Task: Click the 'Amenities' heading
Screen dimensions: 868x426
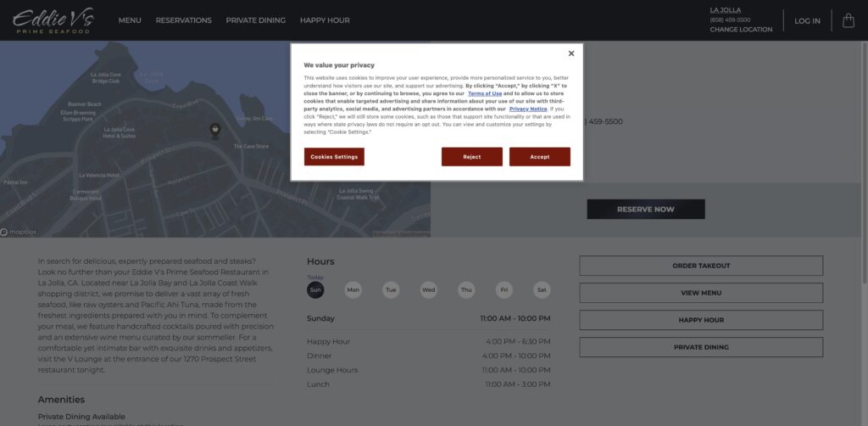Action: coord(61,400)
